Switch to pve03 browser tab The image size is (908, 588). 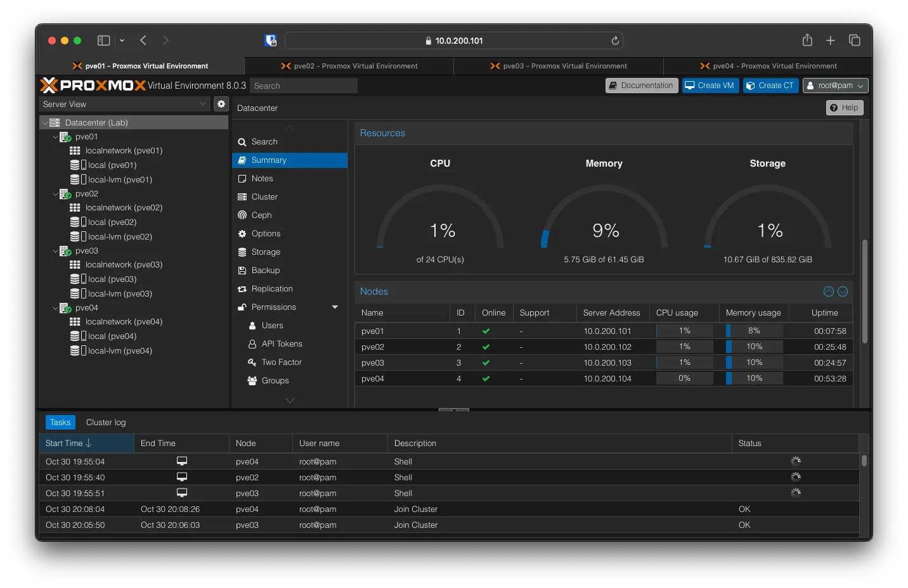click(559, 66)
